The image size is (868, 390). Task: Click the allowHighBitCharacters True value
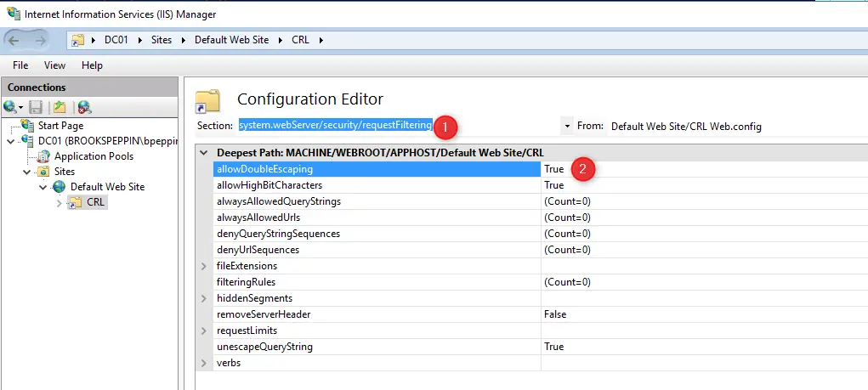click(x=553, y=185)
